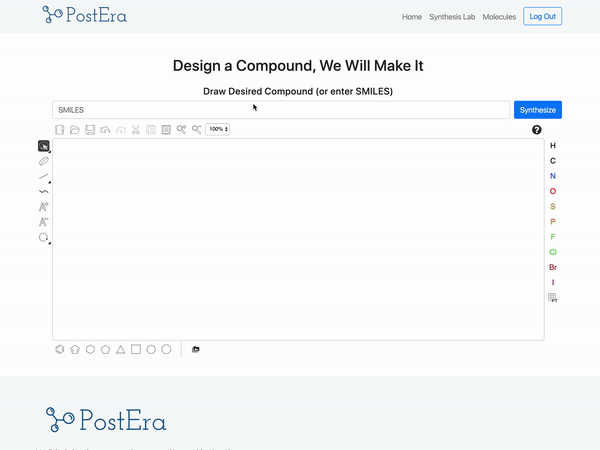The image size is (600, 450).
Task: Insert the cyclopentane template
Action: (x=105, y=349)
